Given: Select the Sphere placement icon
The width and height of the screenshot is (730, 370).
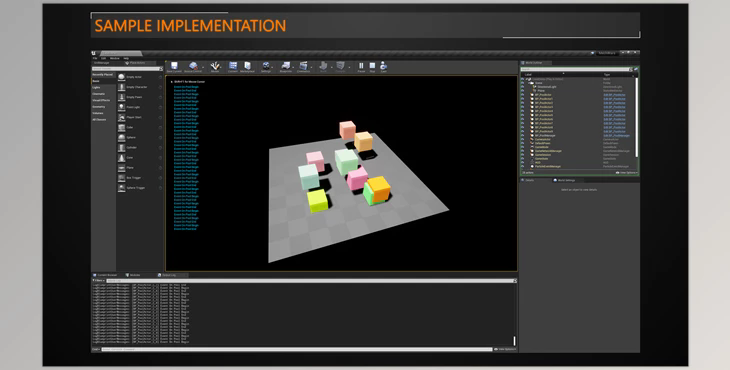Looking at the screenshot, I should point(122,137).
